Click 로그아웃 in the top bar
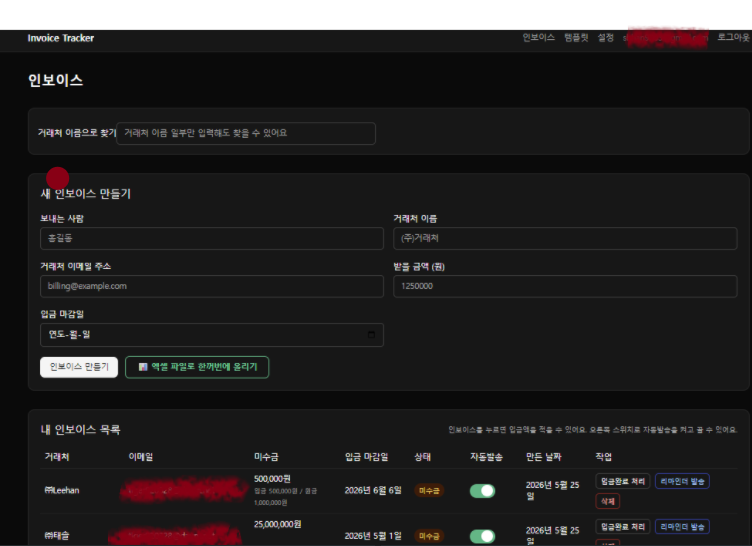This screenshot has height=546, width=752. pyautogui.click(x=733, y=38)
